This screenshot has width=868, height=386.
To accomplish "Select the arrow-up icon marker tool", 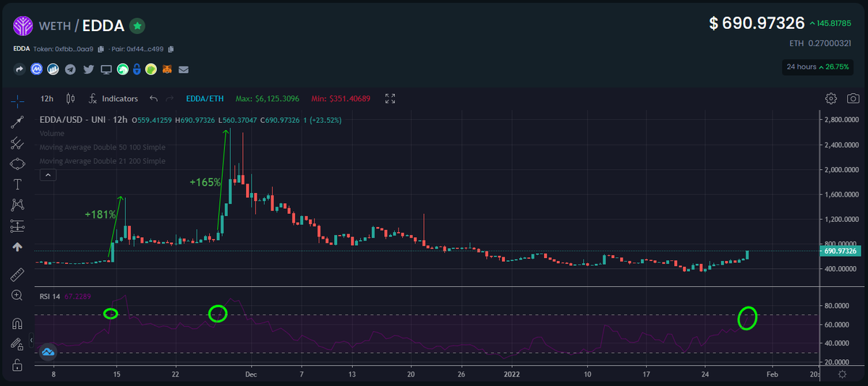I will coord(17,247).
